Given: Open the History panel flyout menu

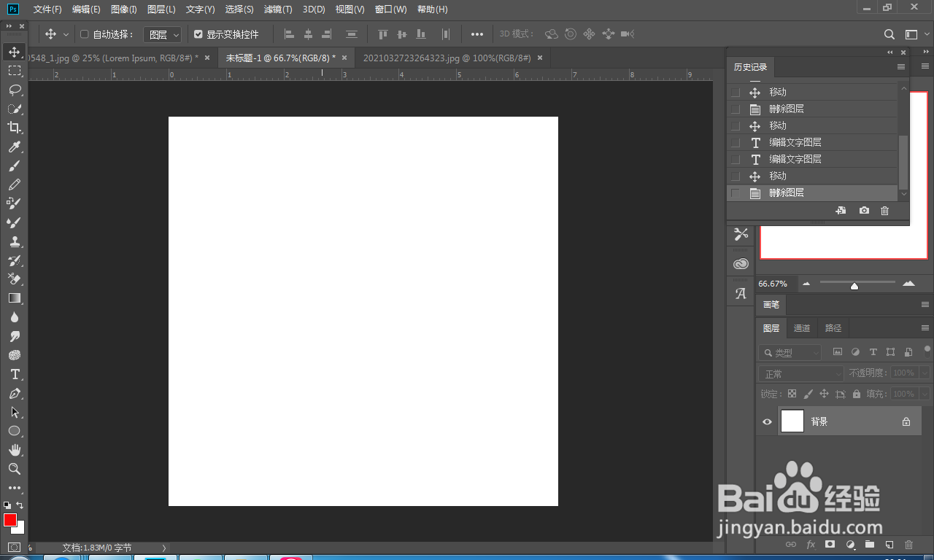Looking at the screenshot, I should tap(901, 66).
